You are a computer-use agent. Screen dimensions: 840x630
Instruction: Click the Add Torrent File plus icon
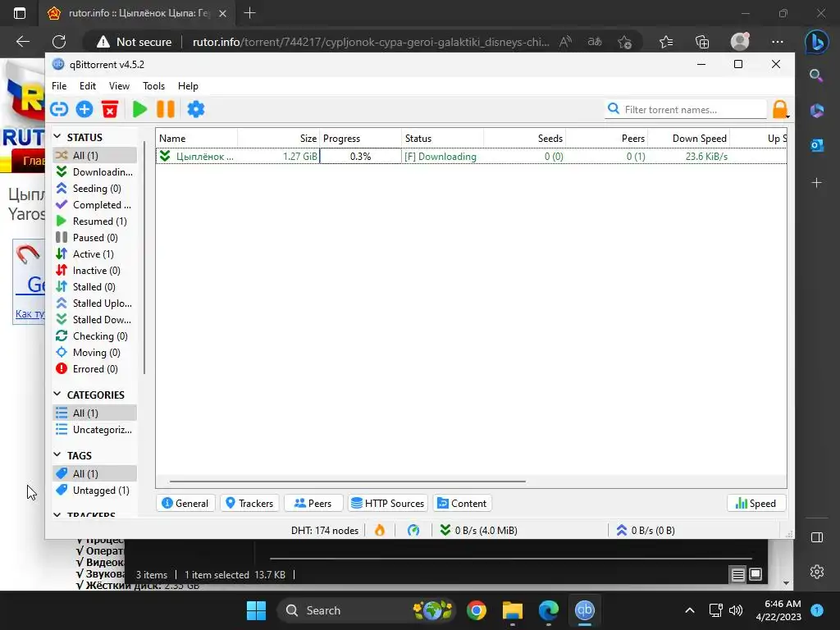[84, 109]
